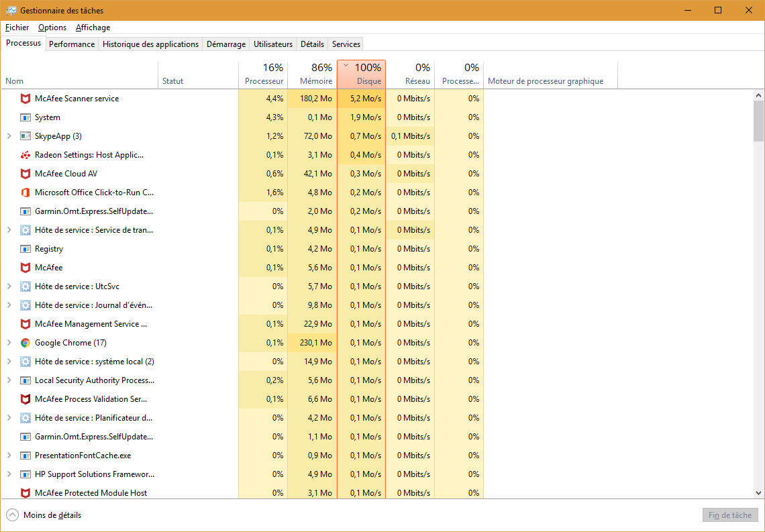The height and width of the screenshot is (532, 765).
Task: Open the Affichage menu
Action: pos(93,28)
